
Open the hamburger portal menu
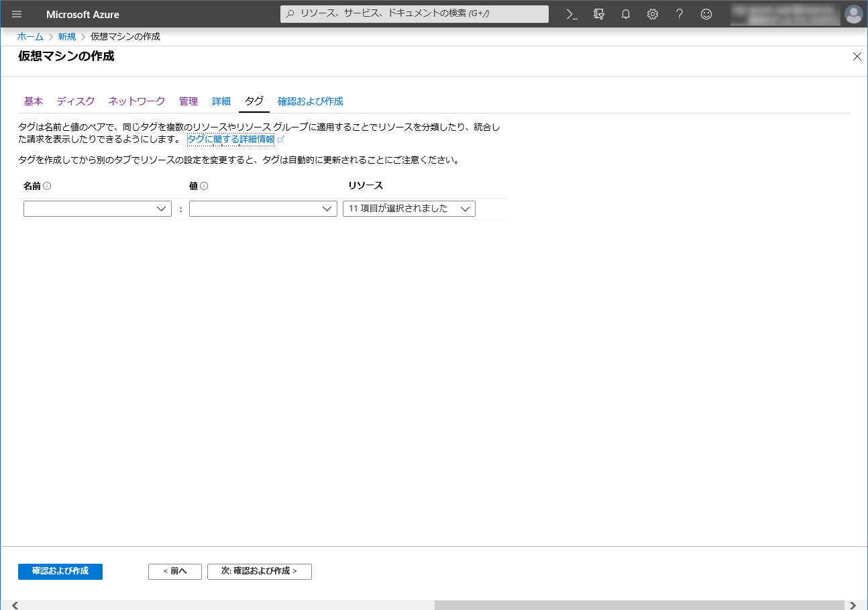pyautogui.click(x=17, y=14)
